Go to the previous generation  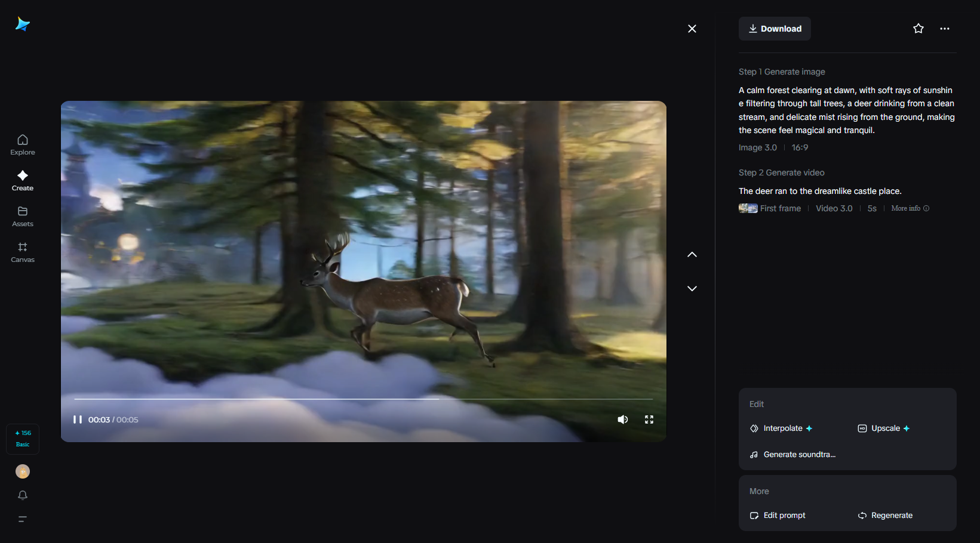692,254
